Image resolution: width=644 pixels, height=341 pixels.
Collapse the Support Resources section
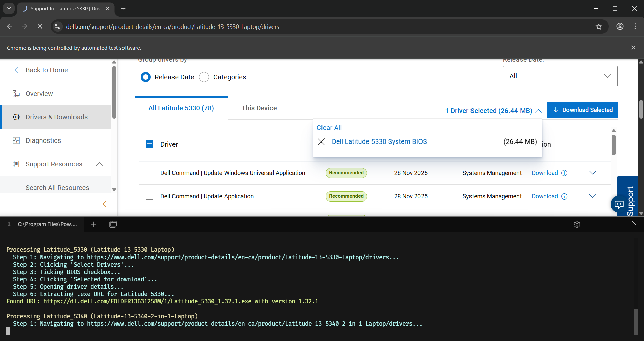pos(99,164)
